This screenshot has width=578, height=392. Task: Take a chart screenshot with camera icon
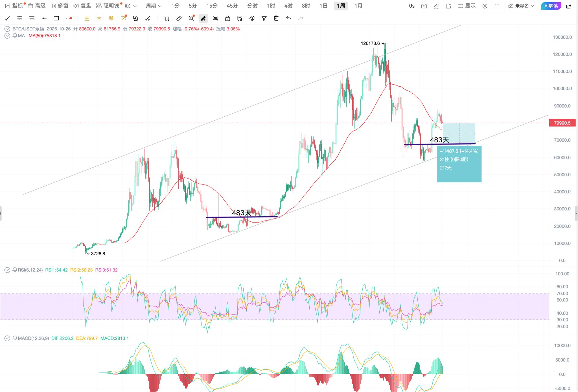(x=424, y=6)
